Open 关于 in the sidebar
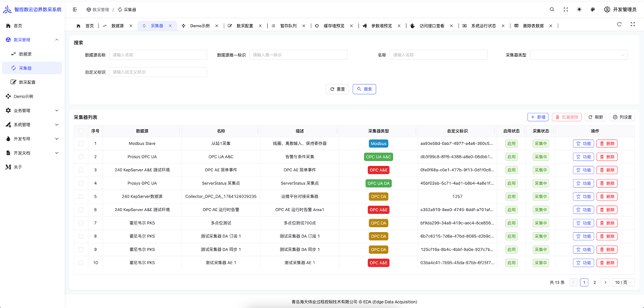The image size is (644, 308). [32, 167]
